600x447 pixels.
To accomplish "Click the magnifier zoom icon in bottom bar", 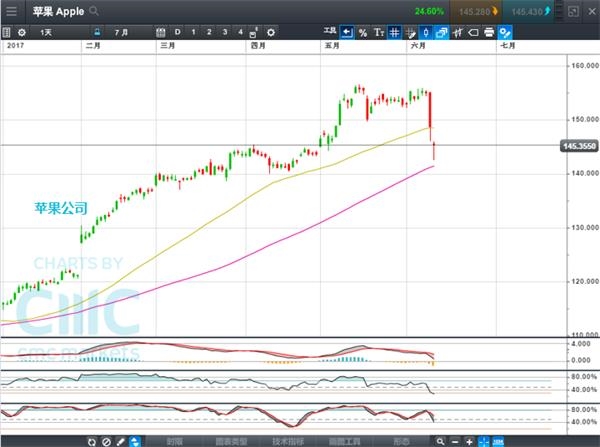I will pos(440,442).
